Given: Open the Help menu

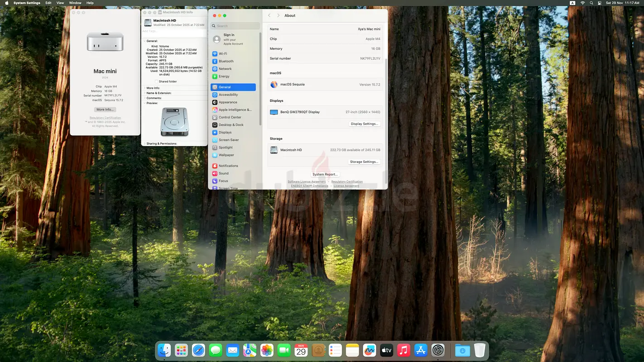Looking at the screenshot, I should point(90,3).
